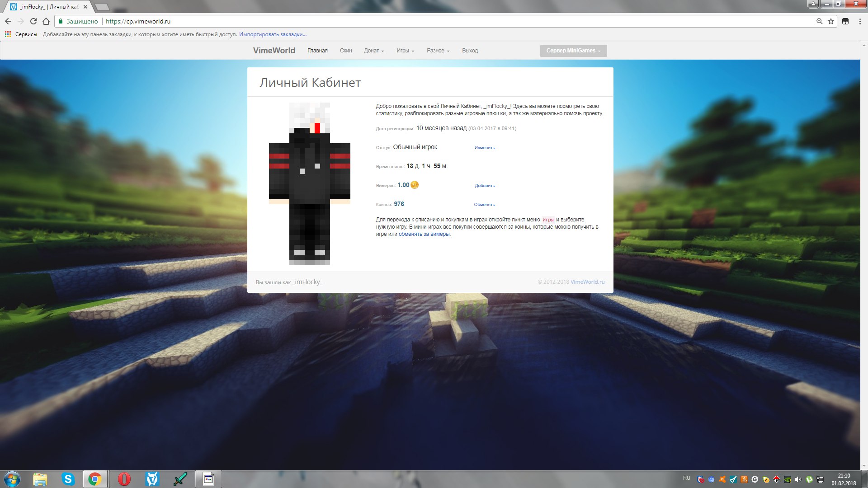868x488 pixels.
Task: Click the status text Обычный игрок
Action: 415,147
